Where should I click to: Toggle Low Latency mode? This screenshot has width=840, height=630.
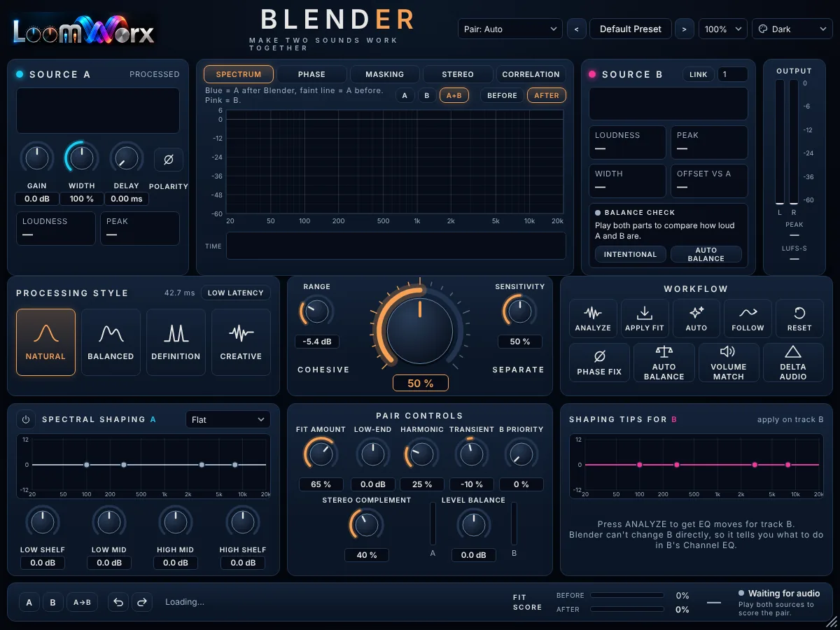(236, 293)
